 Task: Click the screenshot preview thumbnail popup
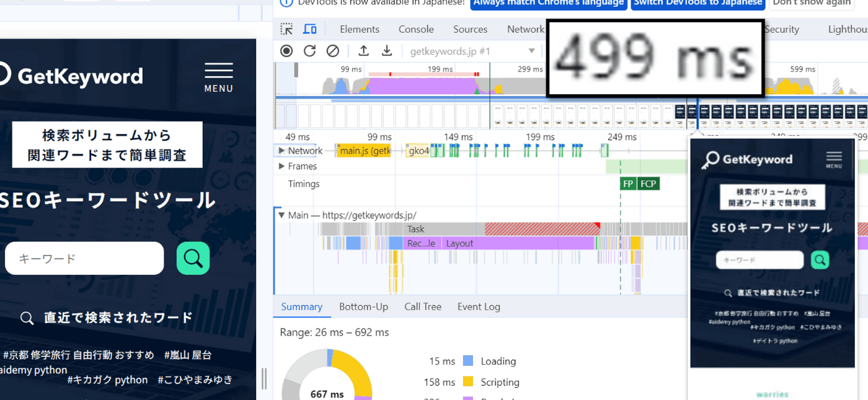[x=772, y=268]
